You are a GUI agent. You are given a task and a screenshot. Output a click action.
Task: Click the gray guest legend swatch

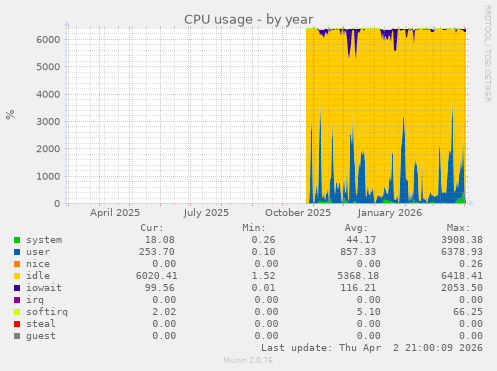(17, 336)
